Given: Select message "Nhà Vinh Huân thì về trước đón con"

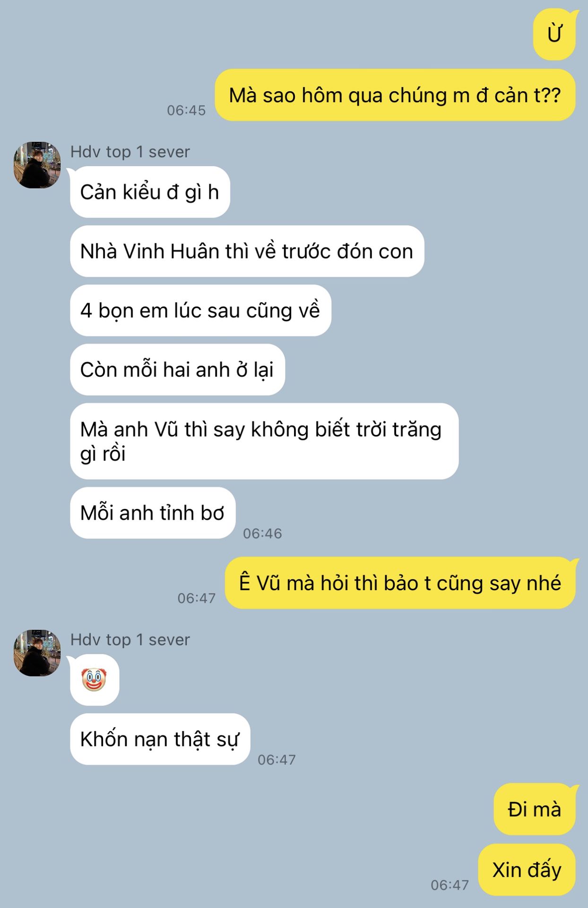Looking at the screenshot, I should tap(247, 251).
